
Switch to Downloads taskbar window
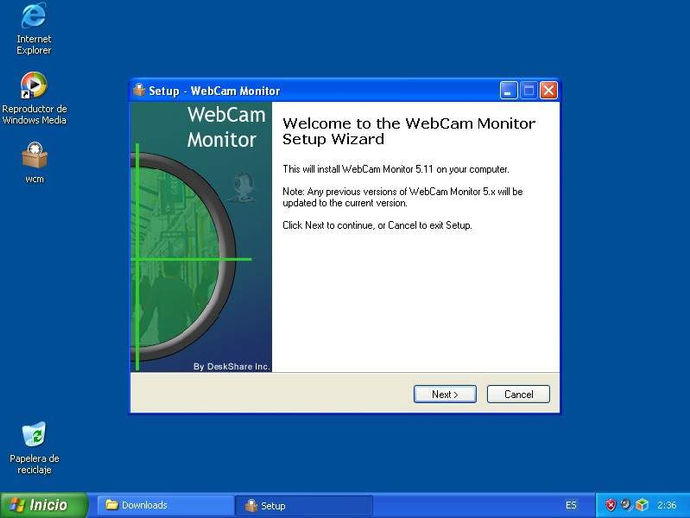click(165, 505)
